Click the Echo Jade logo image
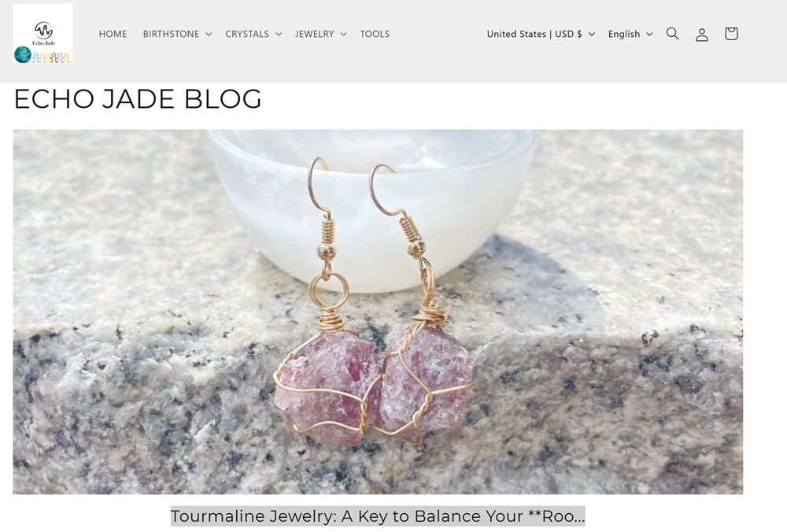 coord(43,34)
